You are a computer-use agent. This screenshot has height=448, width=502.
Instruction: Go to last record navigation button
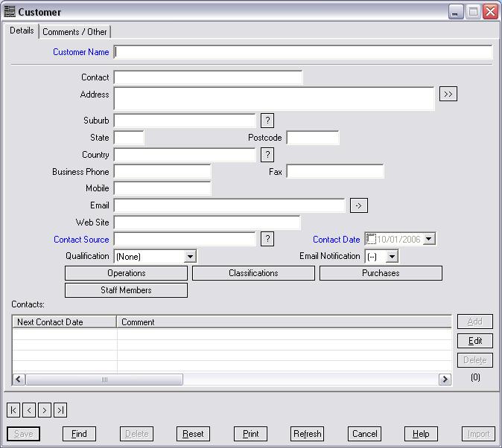(x=60, y=410)
